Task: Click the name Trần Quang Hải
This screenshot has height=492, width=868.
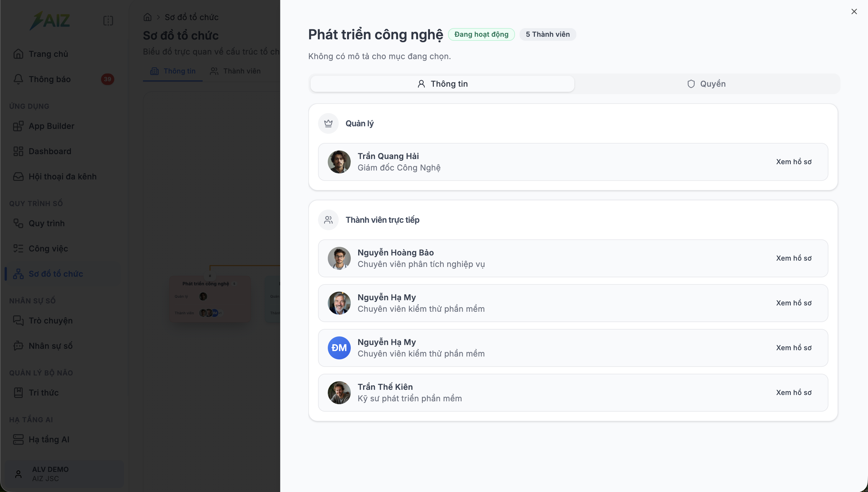Action: pyautogui.click(x=388, y=156)
